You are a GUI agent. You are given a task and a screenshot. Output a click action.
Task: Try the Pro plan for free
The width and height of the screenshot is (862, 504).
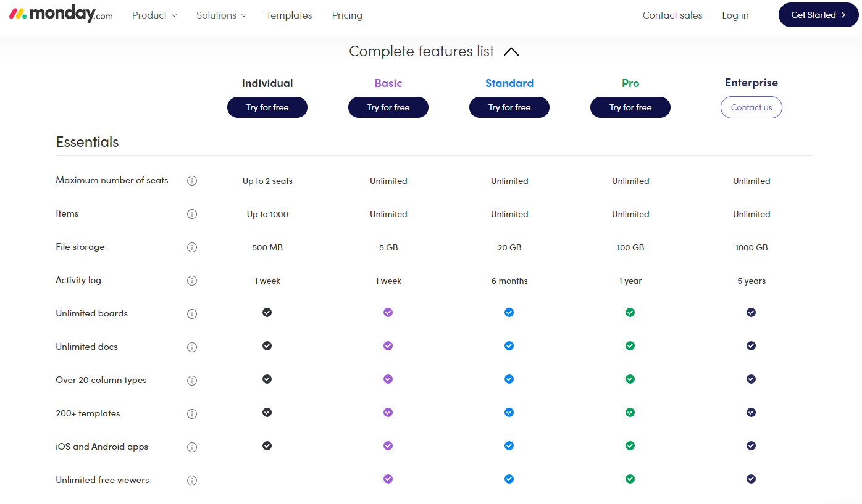(630, 107)
